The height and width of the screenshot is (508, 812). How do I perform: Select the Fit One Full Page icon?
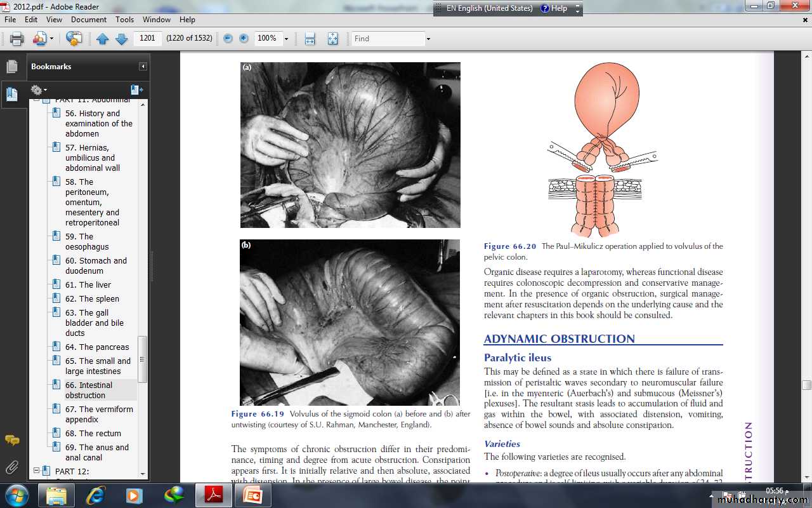click(332, 39)
